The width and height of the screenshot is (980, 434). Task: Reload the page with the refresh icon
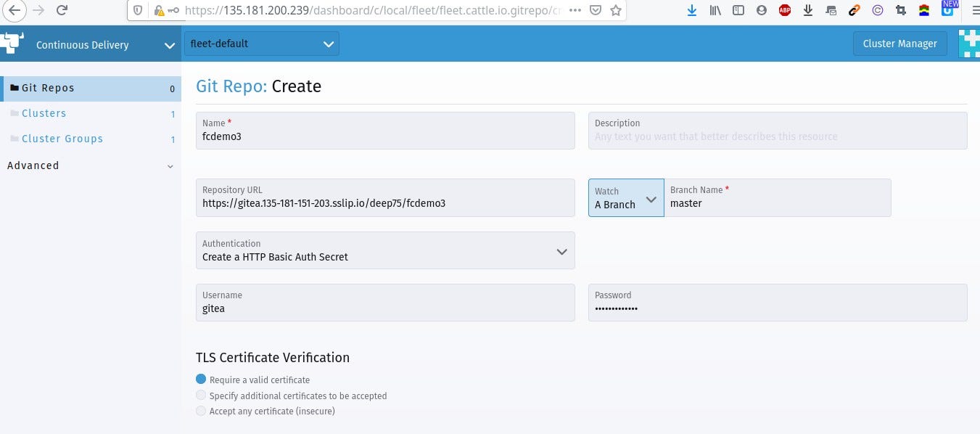(x=62, y=10)
